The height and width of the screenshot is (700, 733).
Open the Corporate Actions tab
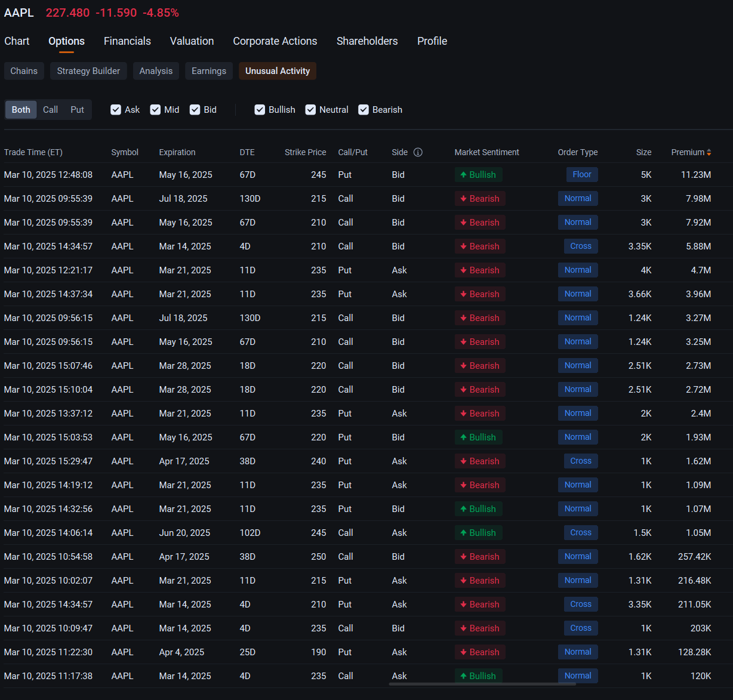pos(275,41)
